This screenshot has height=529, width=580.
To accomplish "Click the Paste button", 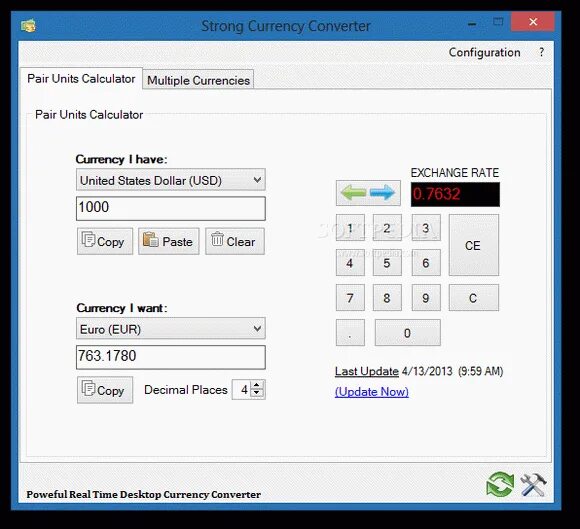I will [169, 241].
